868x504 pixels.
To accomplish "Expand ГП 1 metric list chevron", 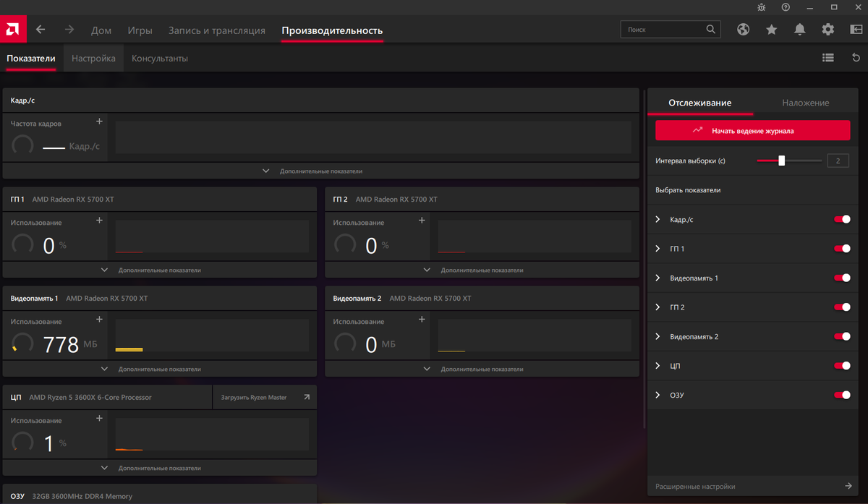I will pos(658,249).
